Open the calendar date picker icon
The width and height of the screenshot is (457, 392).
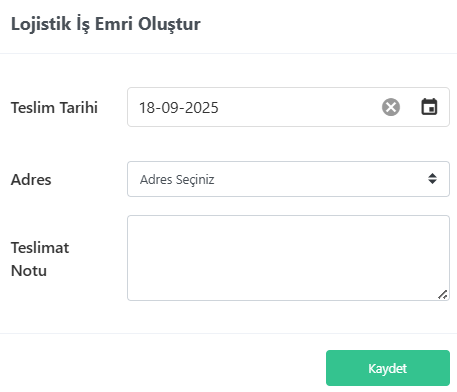(x=429, y=107)
